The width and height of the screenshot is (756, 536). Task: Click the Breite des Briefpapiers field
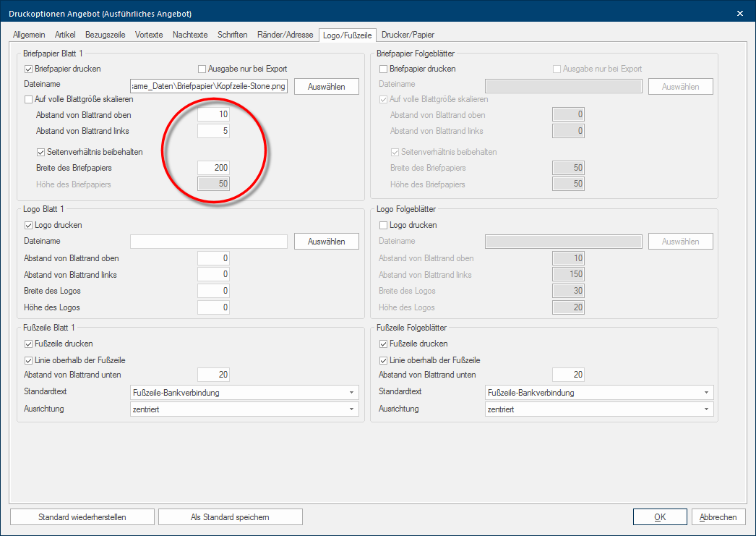click(x=214, y=168)
